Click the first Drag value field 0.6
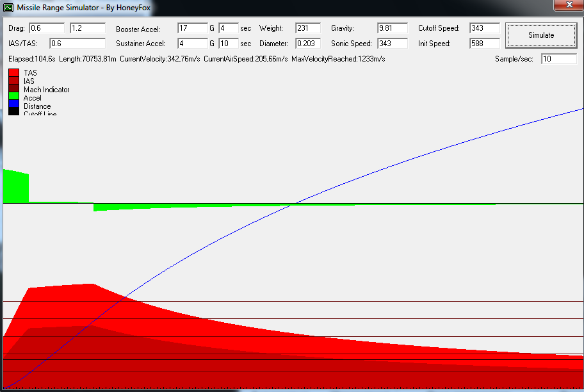 click(x=47, y=28)
